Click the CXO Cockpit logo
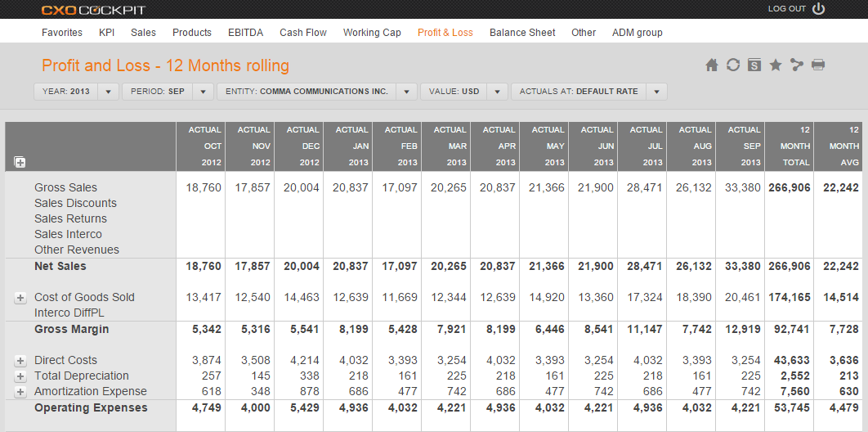The height and width of the screenshot is (432, 868). 93,10
